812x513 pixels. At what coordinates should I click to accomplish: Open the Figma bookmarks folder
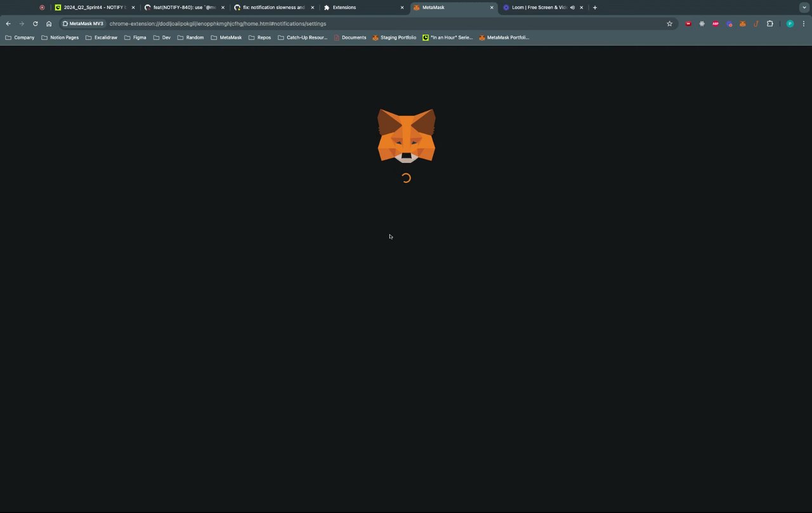pos(135,37)
